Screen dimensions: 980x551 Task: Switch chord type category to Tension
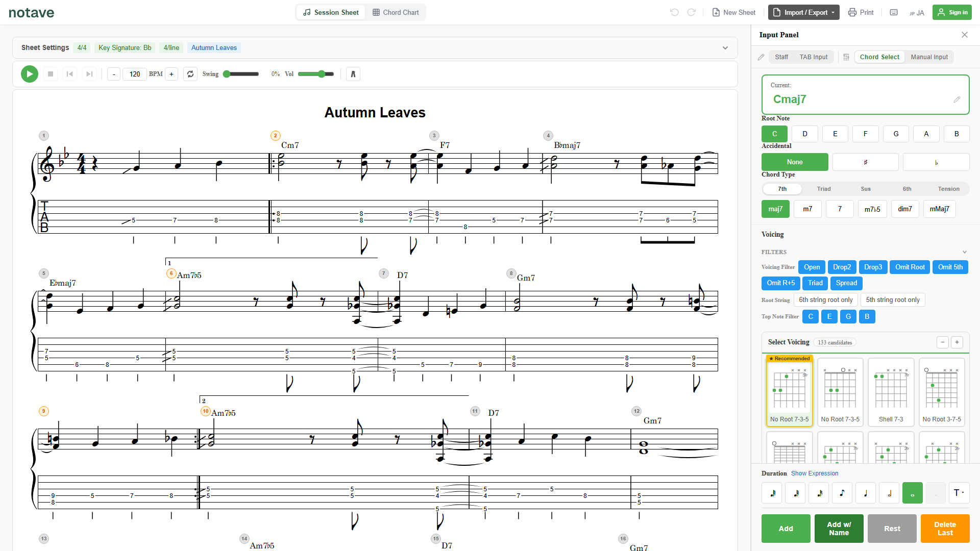(948, 189)
